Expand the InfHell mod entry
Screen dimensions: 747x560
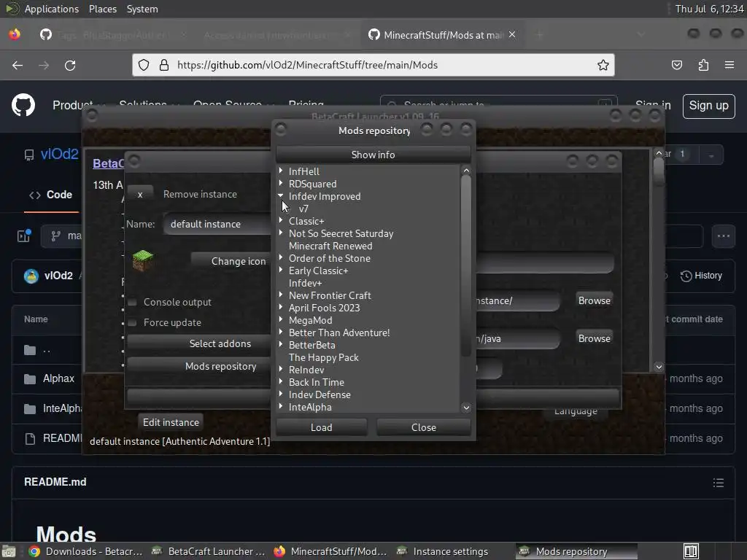pos(281,171)
